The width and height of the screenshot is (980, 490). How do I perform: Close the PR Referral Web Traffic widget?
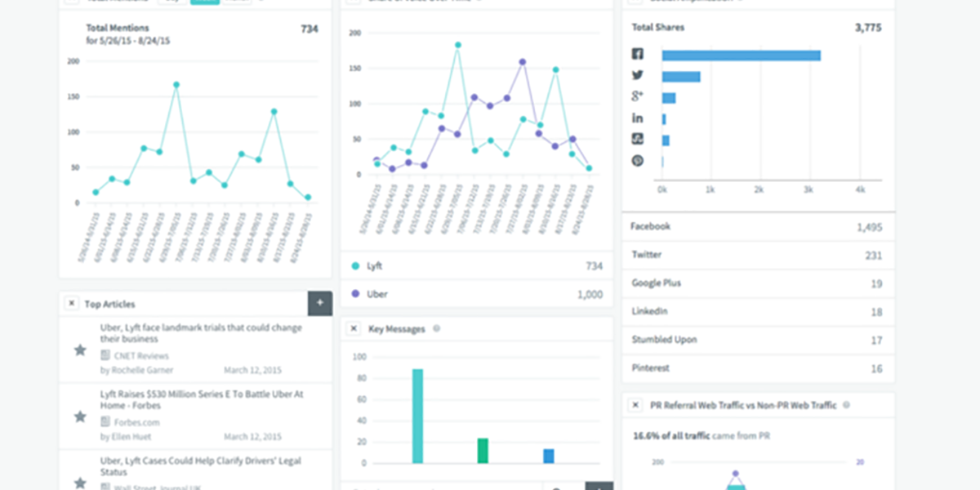tap(635, 404)
